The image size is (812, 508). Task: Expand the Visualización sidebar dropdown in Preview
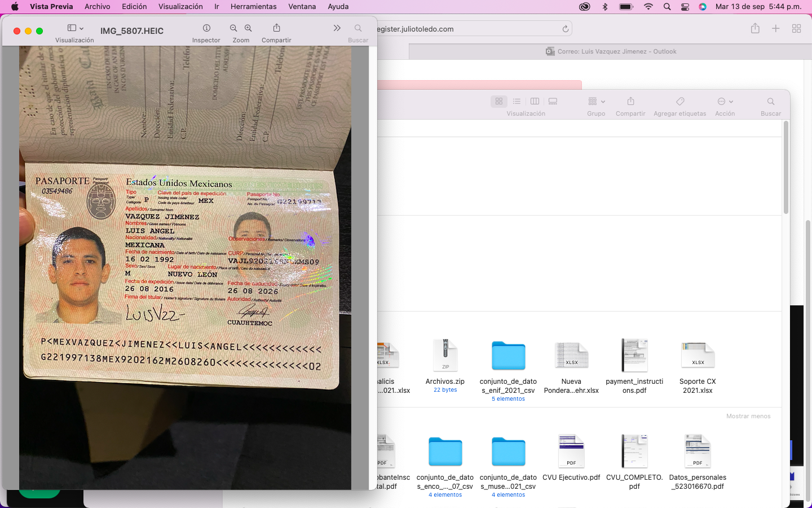coord(75,28)
